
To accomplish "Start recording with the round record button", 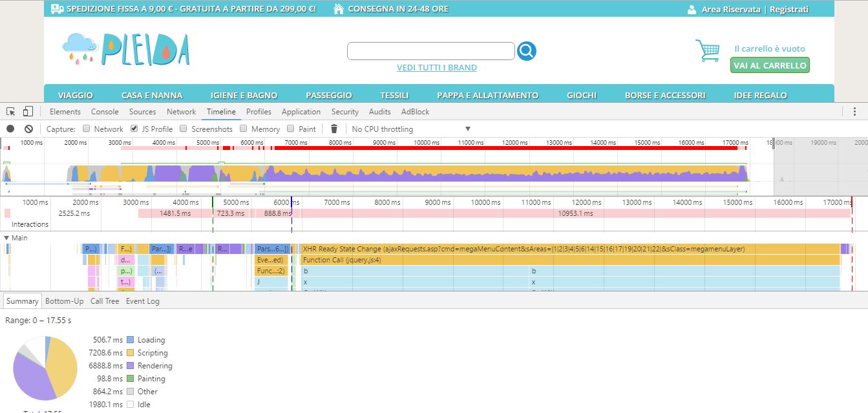I will [x=10, y=129].
